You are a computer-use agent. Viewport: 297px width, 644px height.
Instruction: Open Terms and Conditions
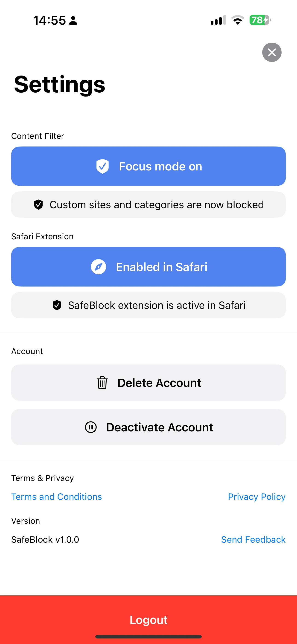[56, 497]
